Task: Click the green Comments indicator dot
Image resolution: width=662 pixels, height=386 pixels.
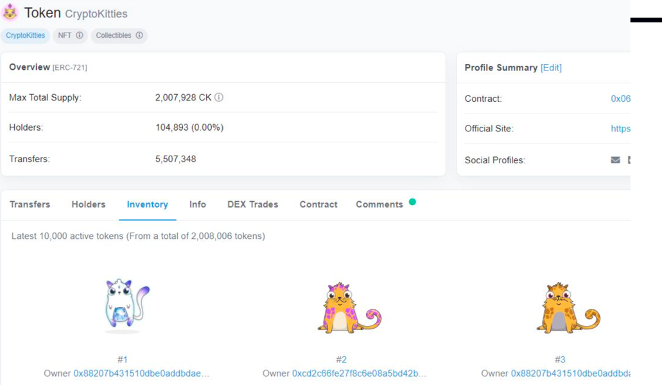Action: 412,202
